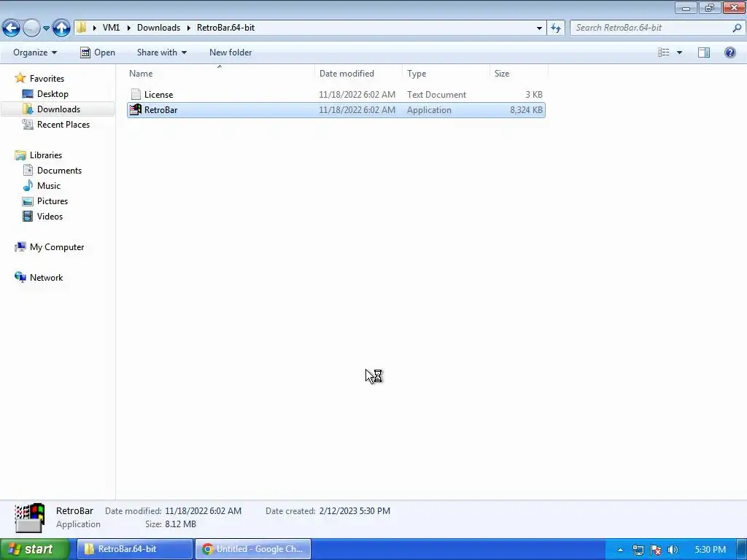This screenshot has width=747, height=560.
Task: Open the Share with menu
Action: 161,52
